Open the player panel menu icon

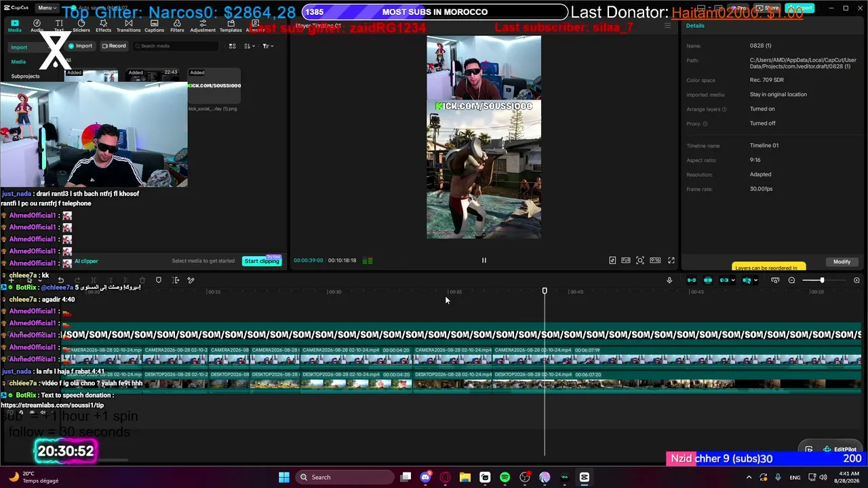click(667, 26)
